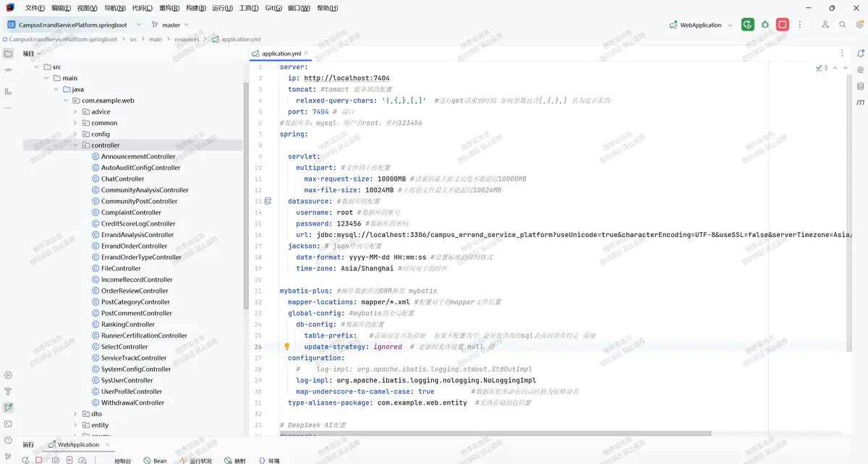Screen dimensions: 868x464
Task: Open the Terminal tool window icon
Action: pos(8,424)
